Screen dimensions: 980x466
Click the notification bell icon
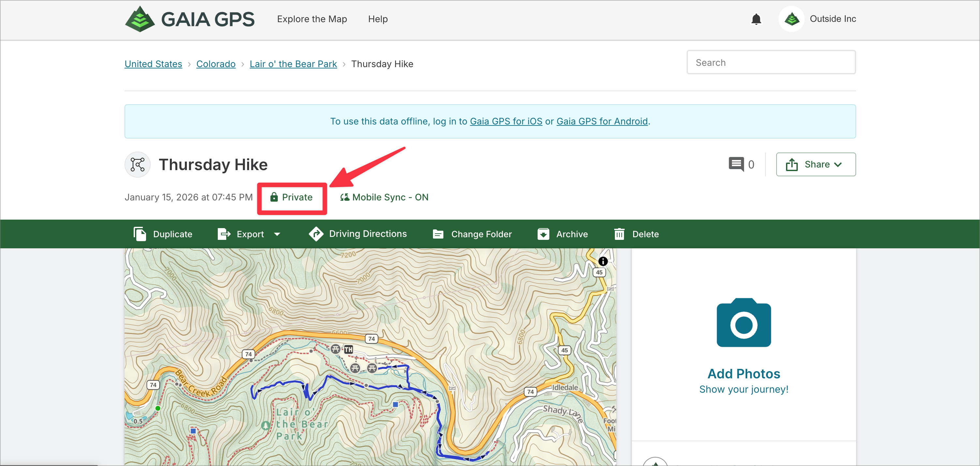click(x=756, y=19)
